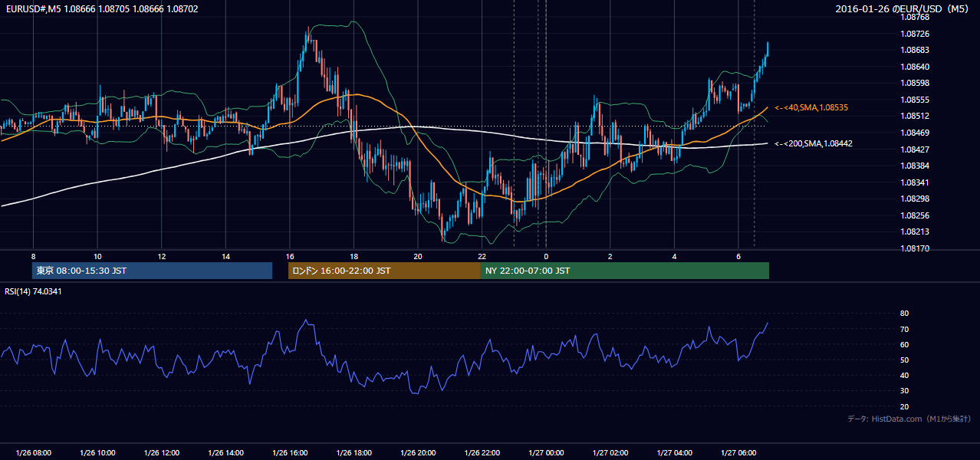Screen dimensions: 980x460
Task: Click the 1/27 00:00 time axis label
Action: 546,453
